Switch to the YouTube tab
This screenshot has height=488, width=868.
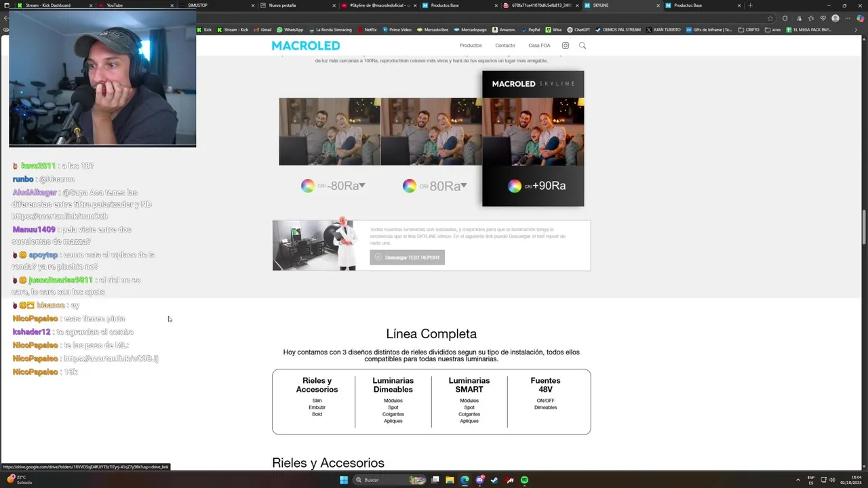(136, 5)
